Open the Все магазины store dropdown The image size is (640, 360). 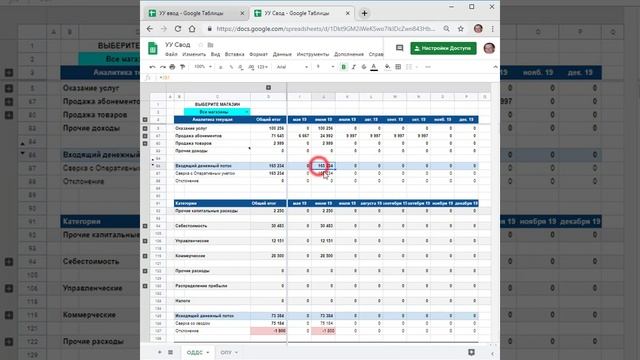pyautogui.click(x=217, y=112)
